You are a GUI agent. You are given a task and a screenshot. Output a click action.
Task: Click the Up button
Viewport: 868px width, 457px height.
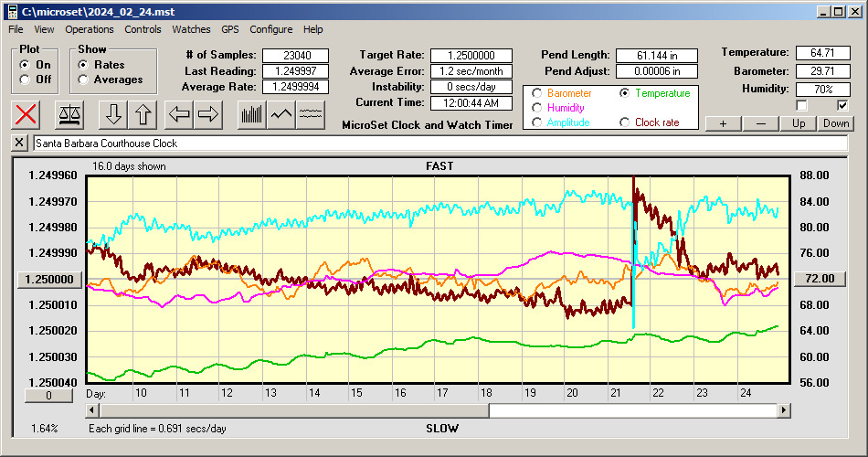799,123
